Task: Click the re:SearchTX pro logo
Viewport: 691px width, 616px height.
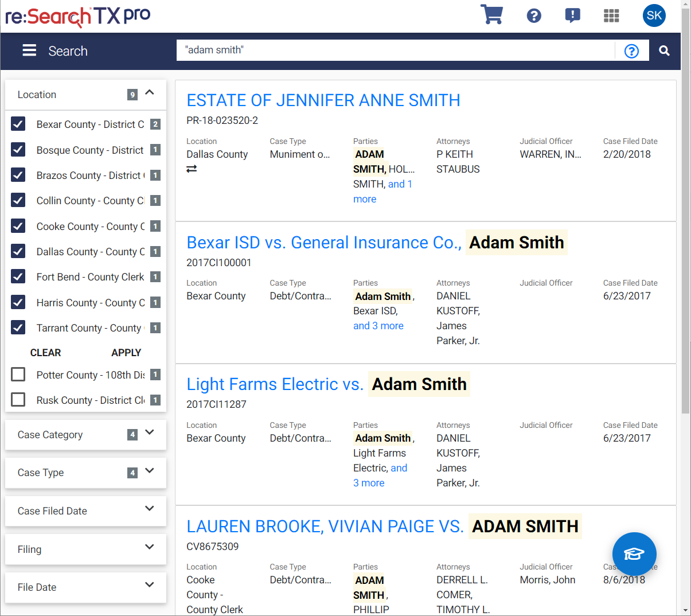Action: [78, 16]
